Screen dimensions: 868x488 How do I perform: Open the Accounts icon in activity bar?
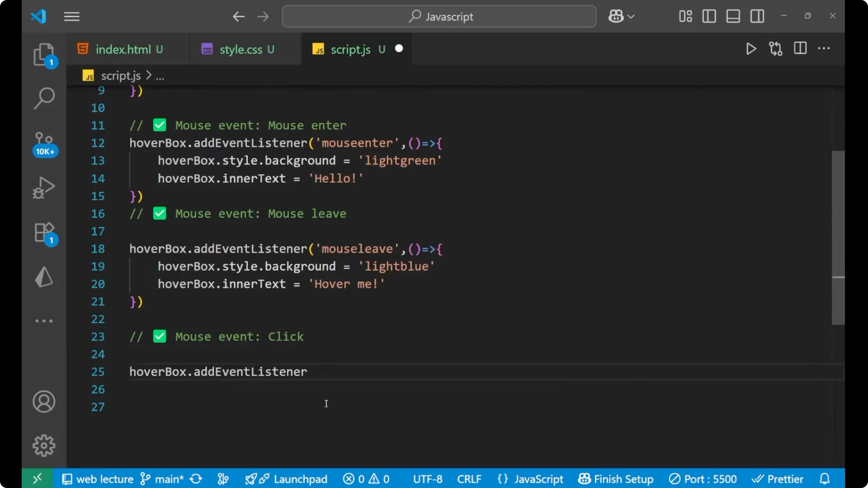pos(44,402)
